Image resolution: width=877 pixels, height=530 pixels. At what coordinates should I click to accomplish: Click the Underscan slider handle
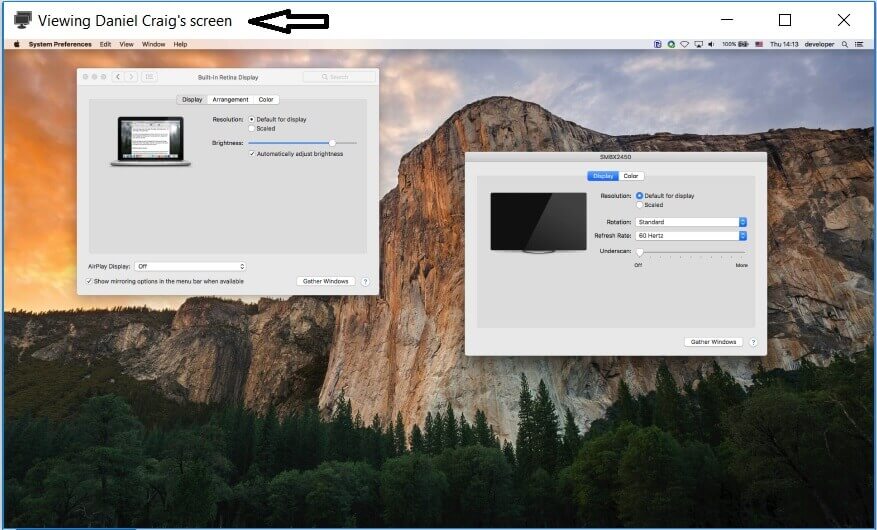639,252
